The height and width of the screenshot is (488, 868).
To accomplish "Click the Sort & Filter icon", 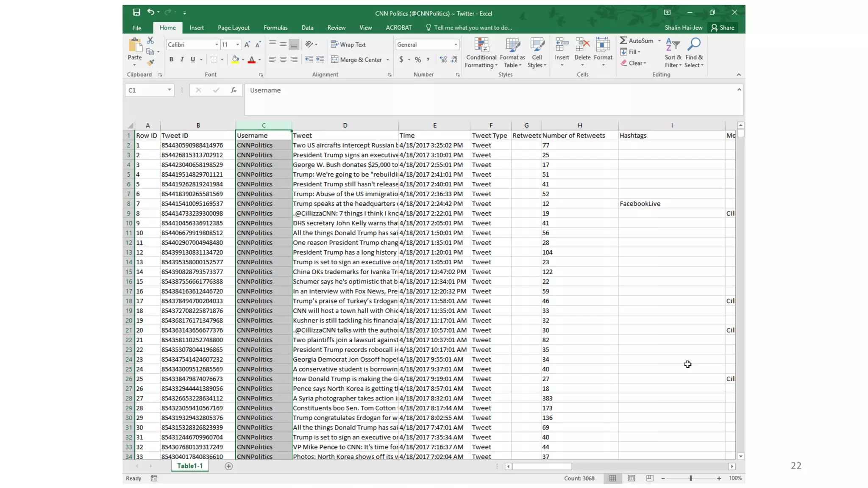I will coord(673,44).
